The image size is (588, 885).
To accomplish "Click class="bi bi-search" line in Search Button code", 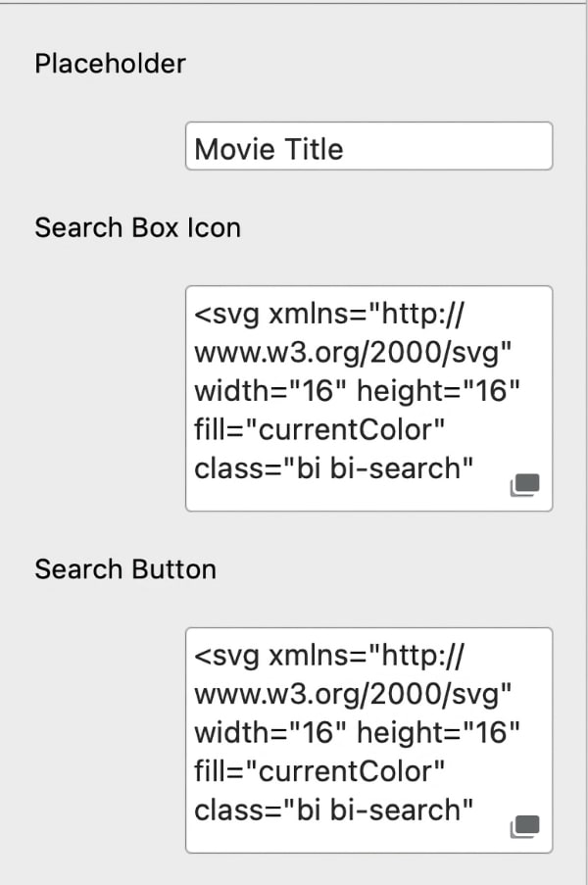I will 334,810.
